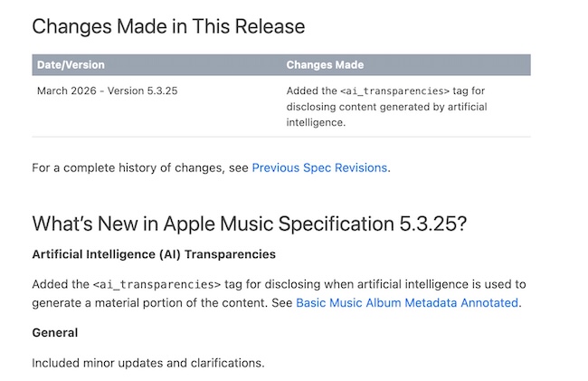Select the Date/Version table column header

[x=71, y=65]
